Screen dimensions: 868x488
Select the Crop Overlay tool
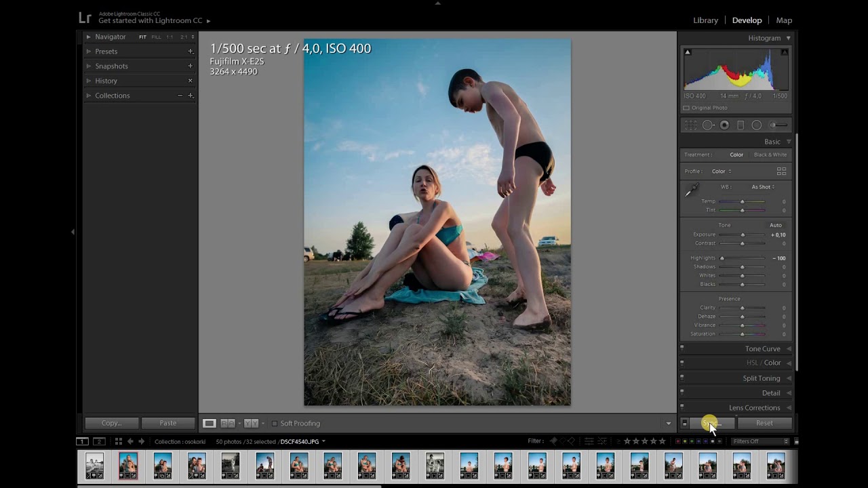pyautogui.click(x=691, y=125)
